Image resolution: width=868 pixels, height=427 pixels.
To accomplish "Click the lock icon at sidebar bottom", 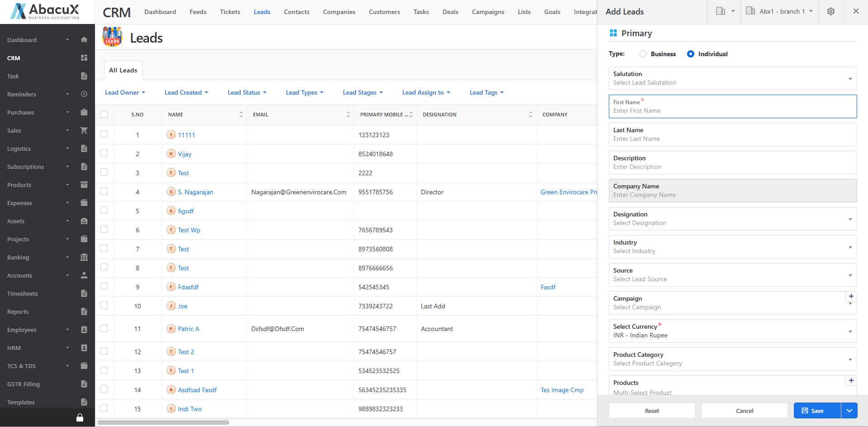I will click(x=80, y=417).
